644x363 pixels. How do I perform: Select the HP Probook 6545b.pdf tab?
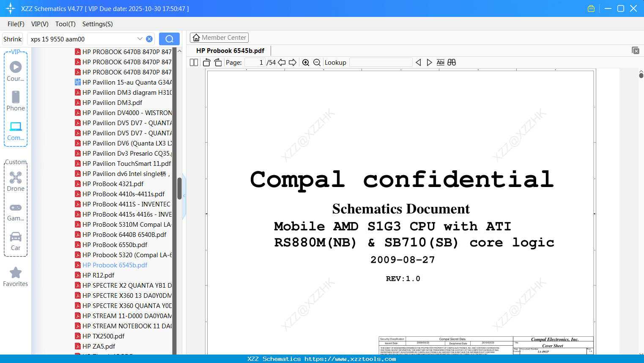[230, 50]
